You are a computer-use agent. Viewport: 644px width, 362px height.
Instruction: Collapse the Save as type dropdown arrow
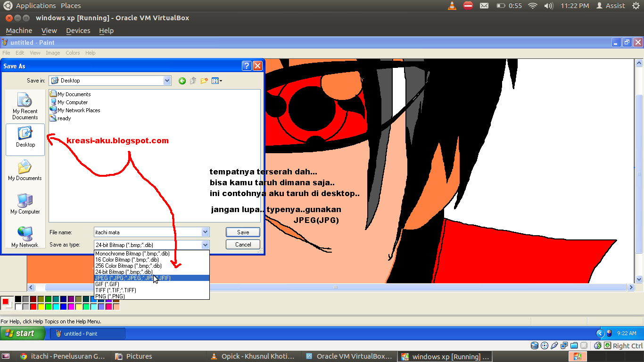[x=205, y=245]
